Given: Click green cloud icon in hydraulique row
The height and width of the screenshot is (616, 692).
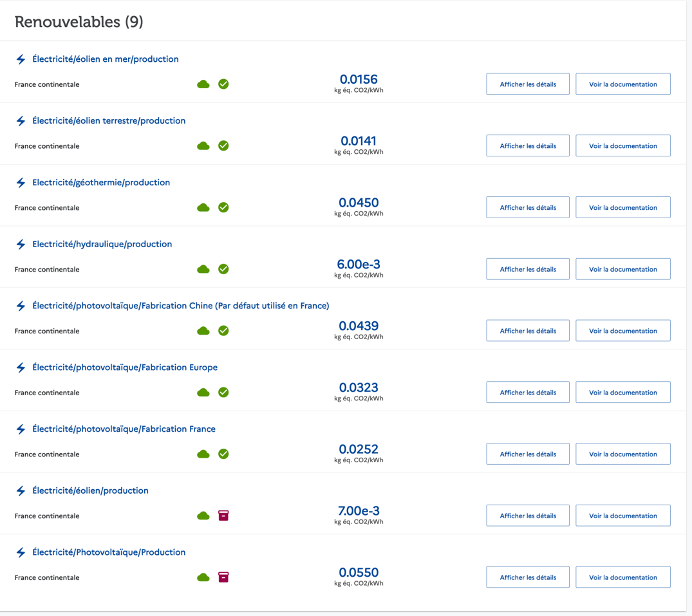Looking at the screenshot, I should click(203, 269).
